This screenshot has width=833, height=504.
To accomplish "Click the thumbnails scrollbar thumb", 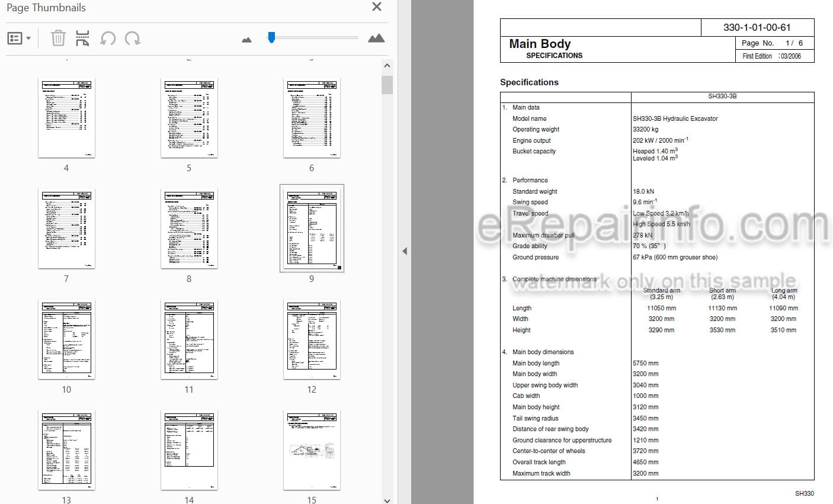I will click(x=387, y=85).
